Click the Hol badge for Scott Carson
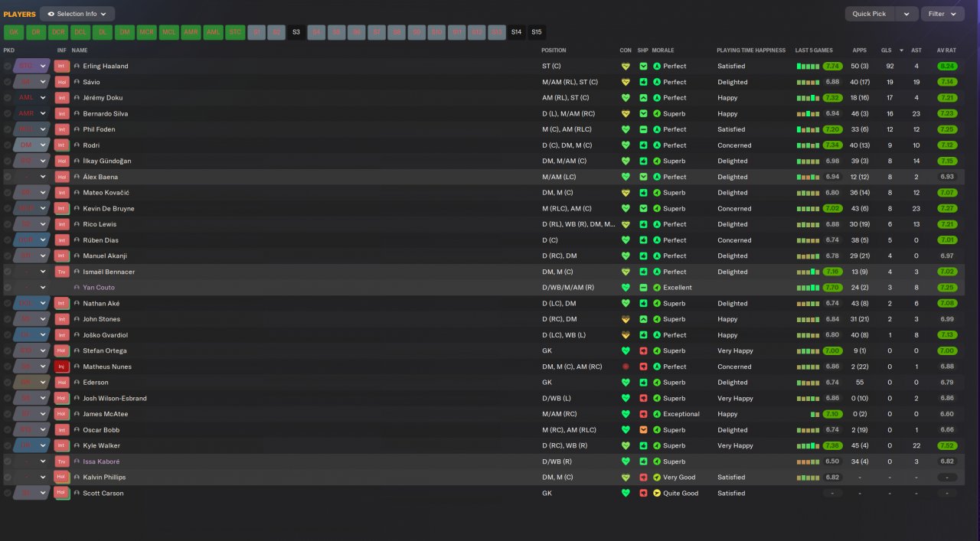The width and height of the screenshot is (980, 541). (x=62, y=493)
